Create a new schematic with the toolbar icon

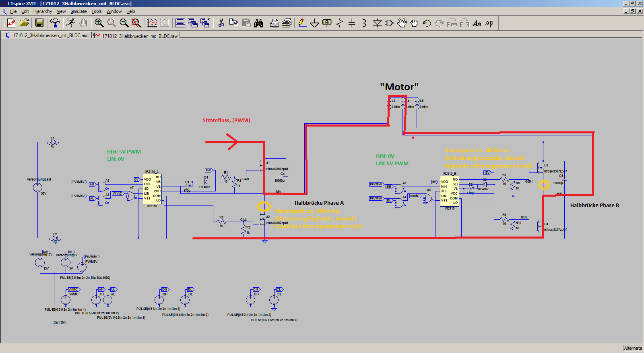pyautogui.click(x=11, y=23)
